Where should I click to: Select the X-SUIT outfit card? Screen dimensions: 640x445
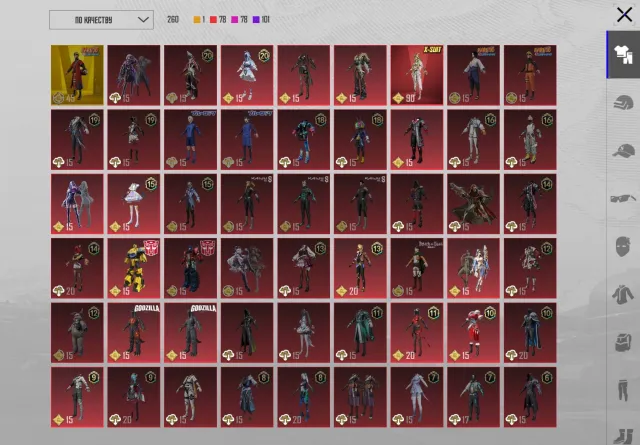(417, 75)
